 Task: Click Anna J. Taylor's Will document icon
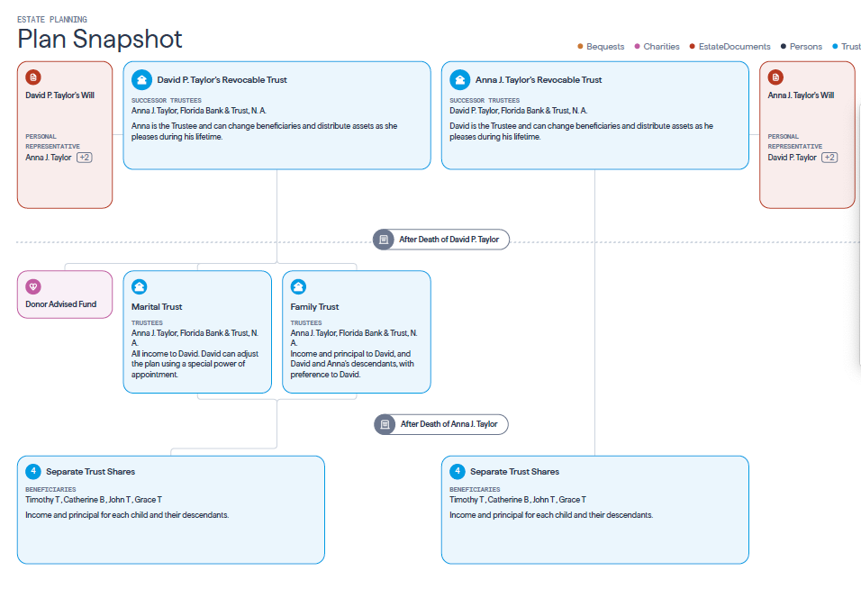pos(775,77)
